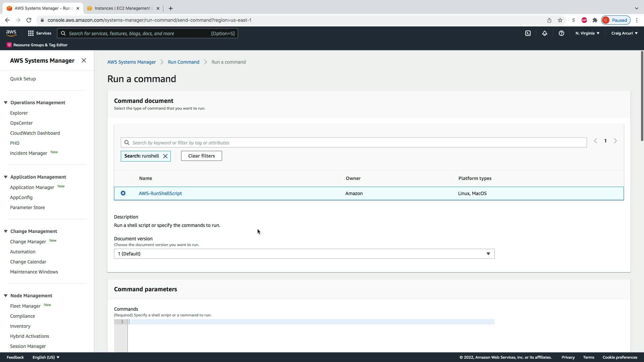Select the AWS-RunShellScript radio button

coord(123,193)
